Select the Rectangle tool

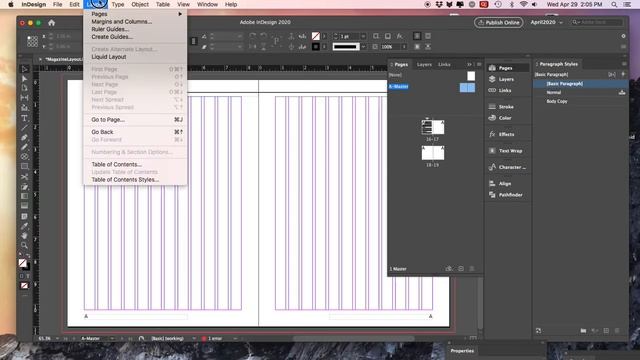click(x=24, y=167)
